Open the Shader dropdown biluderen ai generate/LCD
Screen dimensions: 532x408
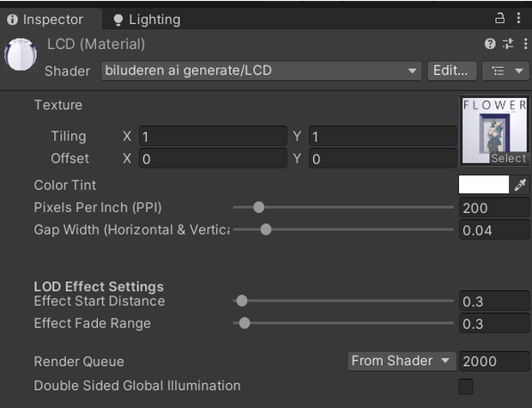(261, 70)
